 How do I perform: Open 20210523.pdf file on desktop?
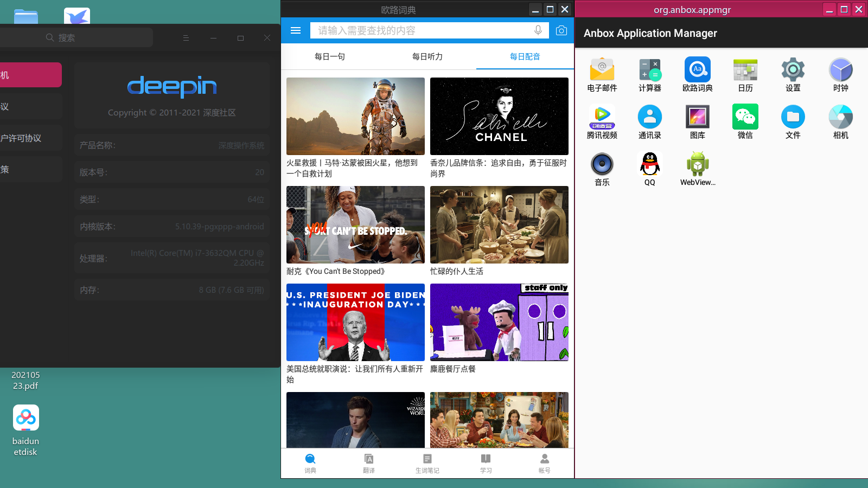tap(25, 380)
